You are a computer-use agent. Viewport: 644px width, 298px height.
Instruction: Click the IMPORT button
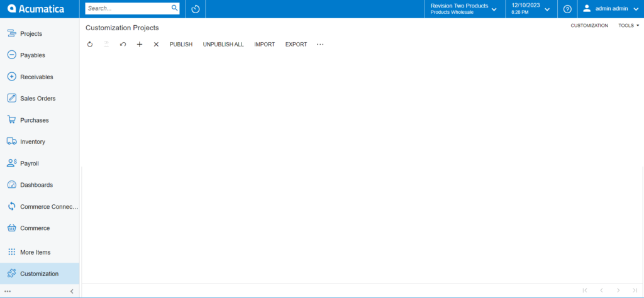point(265,45)
